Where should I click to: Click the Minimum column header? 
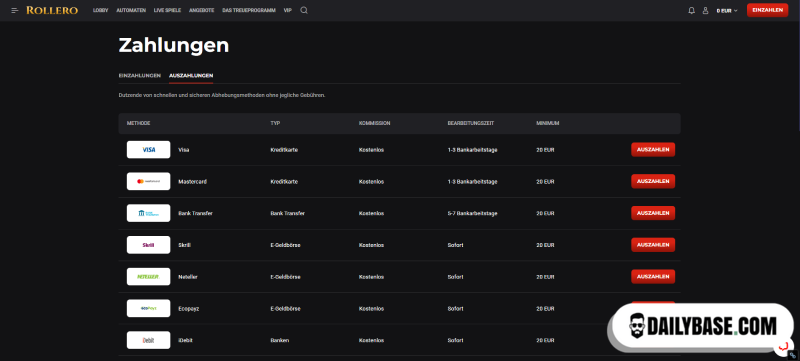(x=547, y=123)
